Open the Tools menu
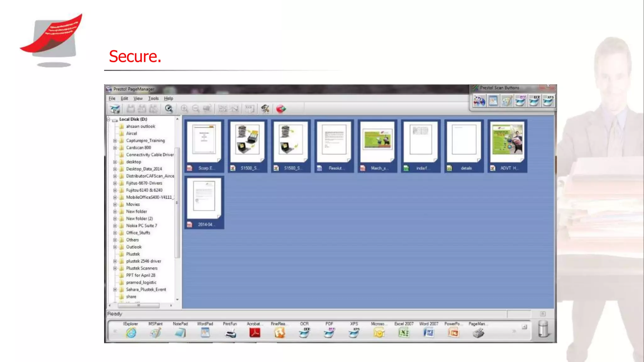 [x=153, y=98]
